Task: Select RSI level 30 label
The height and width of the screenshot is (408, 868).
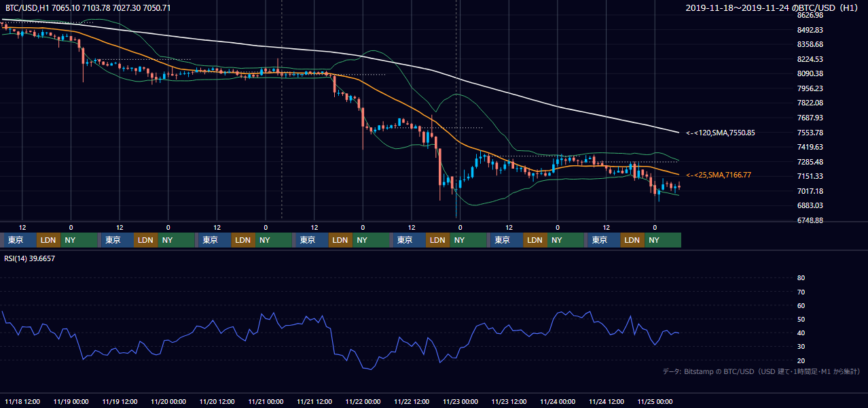Action: coord(801,347)
